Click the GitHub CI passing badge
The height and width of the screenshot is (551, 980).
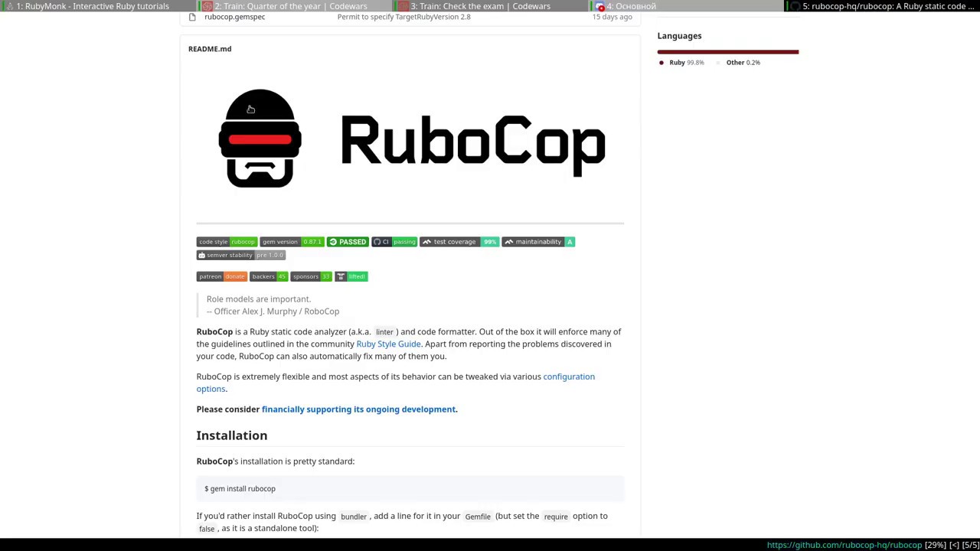click(x=394, y=242)
